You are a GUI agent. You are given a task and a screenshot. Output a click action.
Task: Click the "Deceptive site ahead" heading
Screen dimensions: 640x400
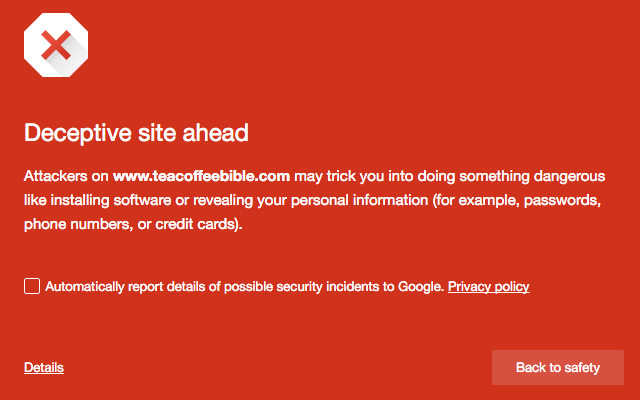pos(136,133)
